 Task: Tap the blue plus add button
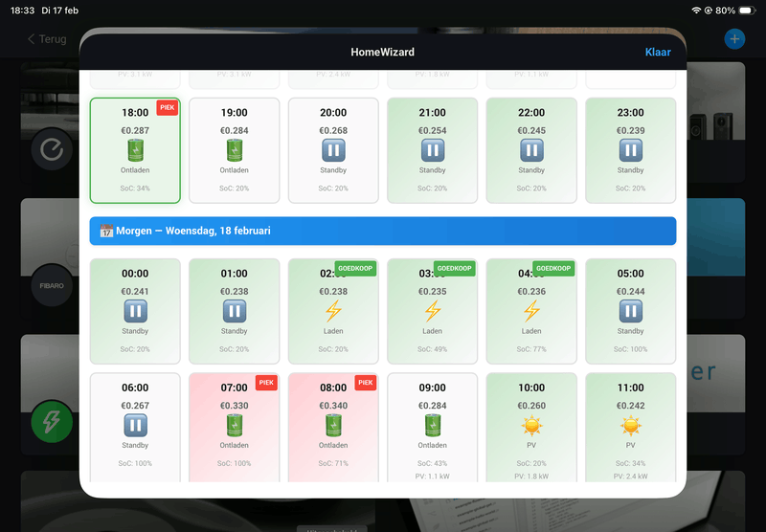(x=734, y=39)
